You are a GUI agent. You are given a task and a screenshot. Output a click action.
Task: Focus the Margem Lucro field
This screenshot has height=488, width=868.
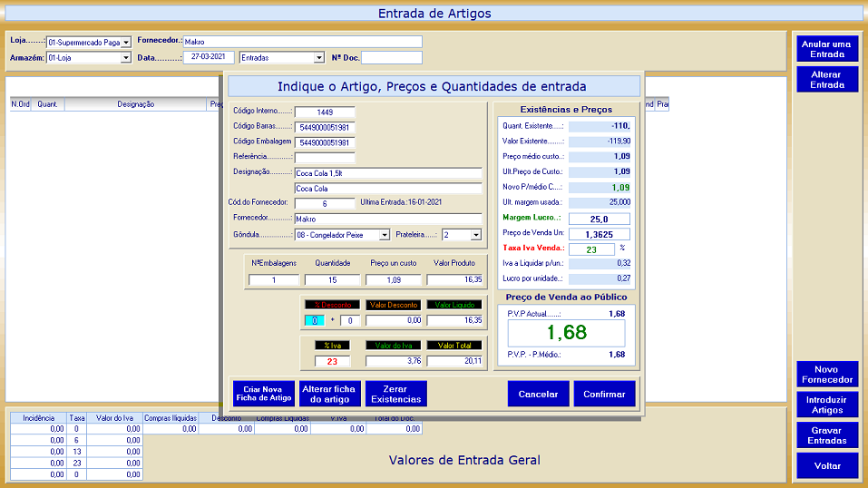pos(599,219)
